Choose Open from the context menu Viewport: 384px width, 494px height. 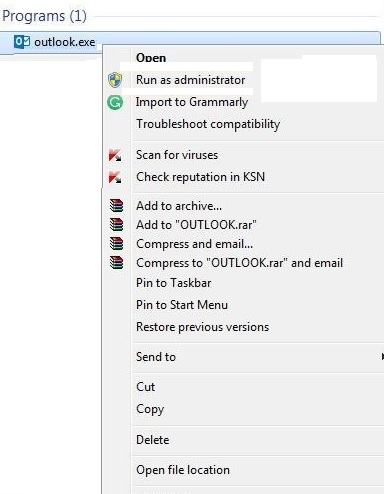coord(151,58)
